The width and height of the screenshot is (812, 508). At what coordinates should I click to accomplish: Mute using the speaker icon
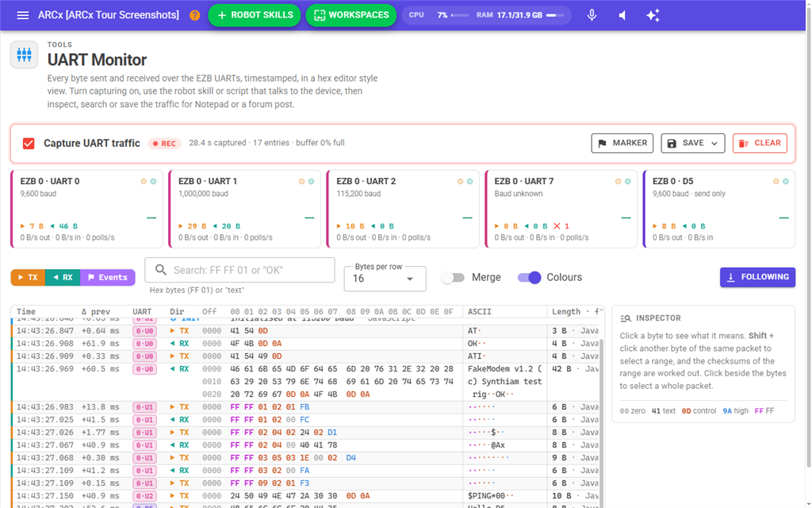pos(622,15)
